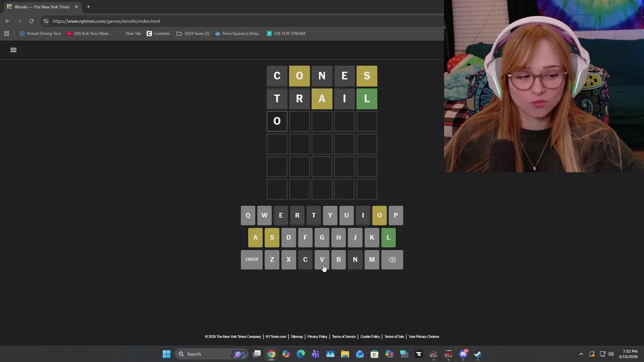Viewport: 644px width, 362px height.
Task: Click the taskbar Search box
Action: click(211, 354)
